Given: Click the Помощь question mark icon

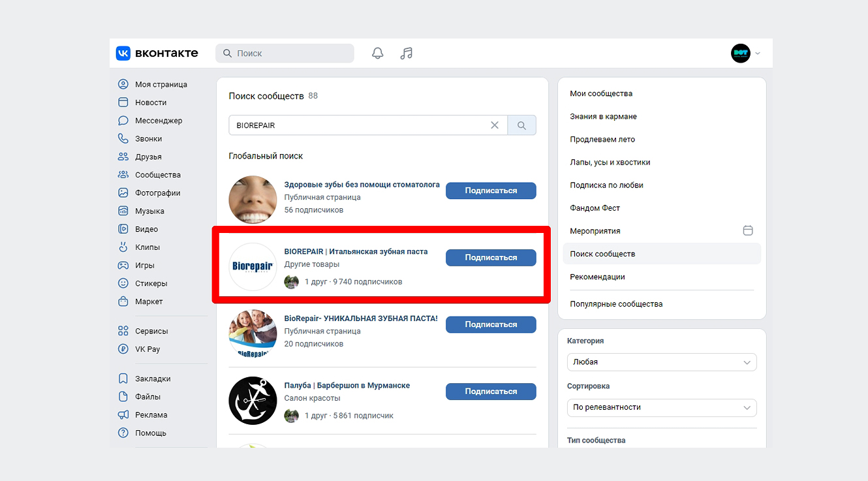Looking at the screenshot, I should [123, 433].
